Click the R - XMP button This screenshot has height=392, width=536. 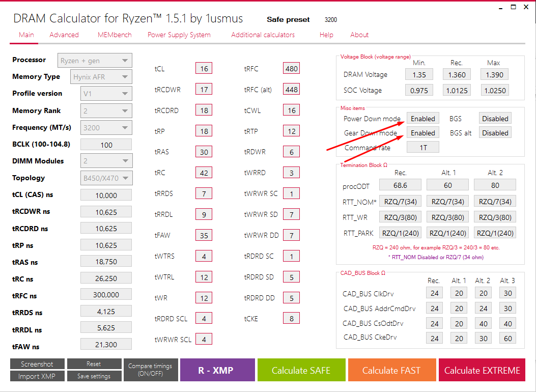click(217, 370)
